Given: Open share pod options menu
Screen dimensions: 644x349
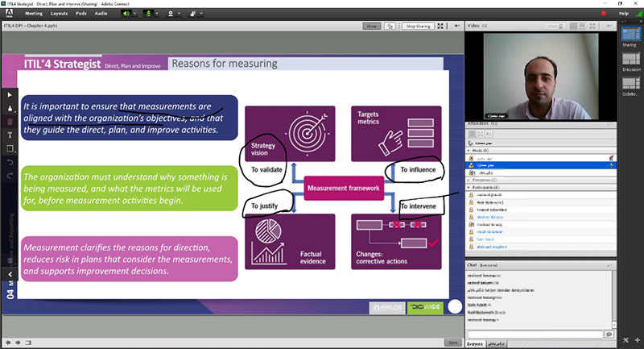Looking at the screenshot, I should (x=456, y=26).
